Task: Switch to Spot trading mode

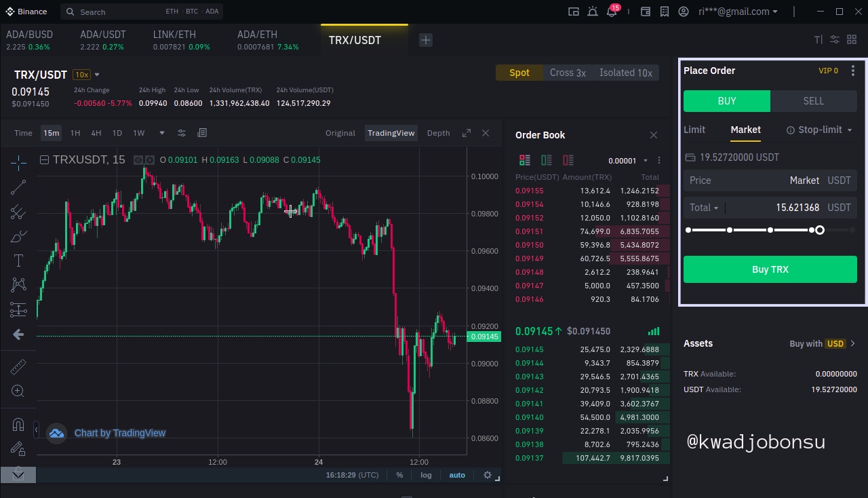Action: 519,73
